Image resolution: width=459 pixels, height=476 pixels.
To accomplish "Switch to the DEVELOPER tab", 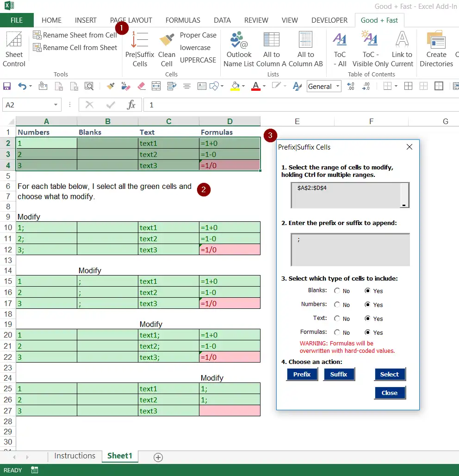I will coord(329,20).
